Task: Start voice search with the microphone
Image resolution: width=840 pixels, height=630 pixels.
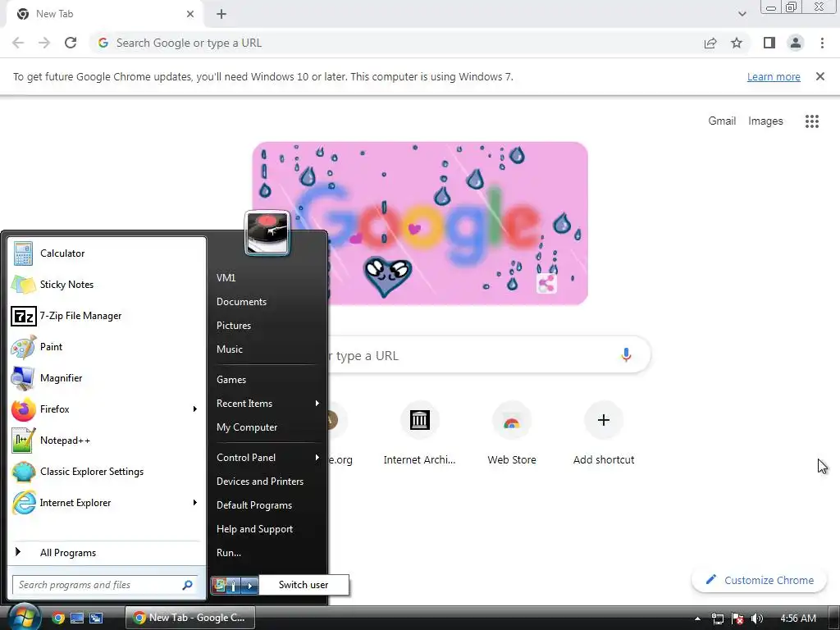Action: click(x=626, y=354)
